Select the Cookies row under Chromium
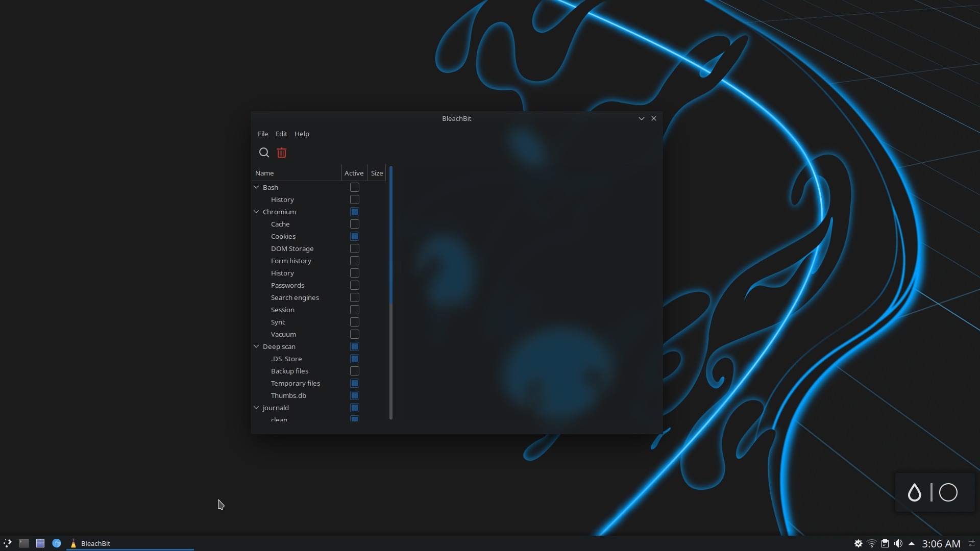The height and width of the screenshot is (551, 980). [320, 236]
